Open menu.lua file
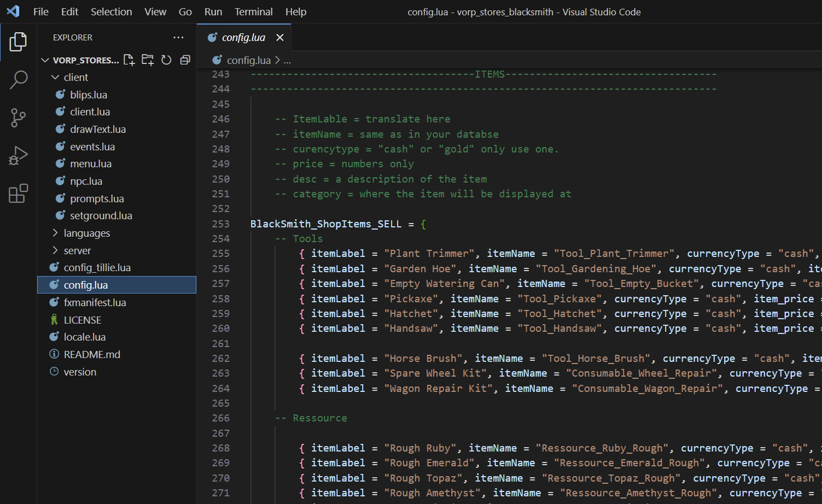The height and width of the screenshot is (504, 822). (x=91, y=163)
